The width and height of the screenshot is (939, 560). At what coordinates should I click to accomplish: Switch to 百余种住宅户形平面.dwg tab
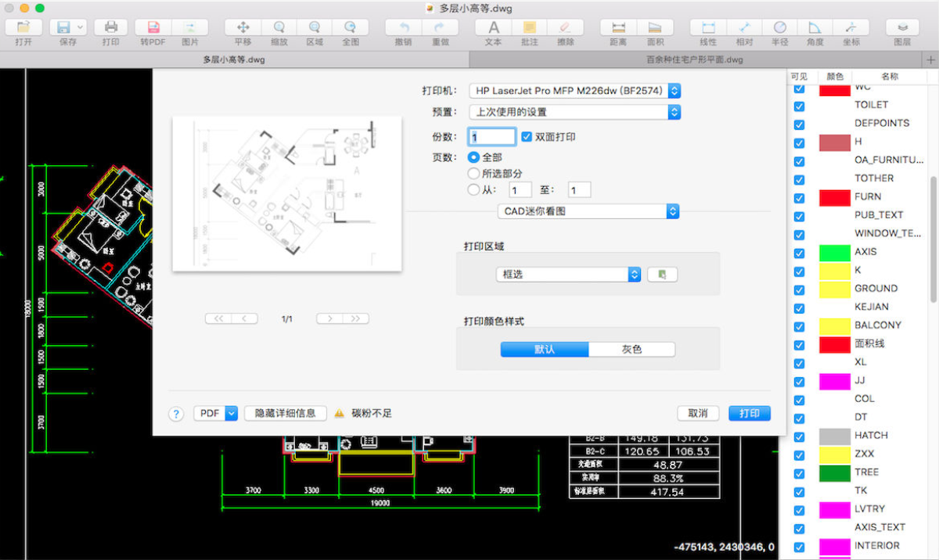(695, 59)
